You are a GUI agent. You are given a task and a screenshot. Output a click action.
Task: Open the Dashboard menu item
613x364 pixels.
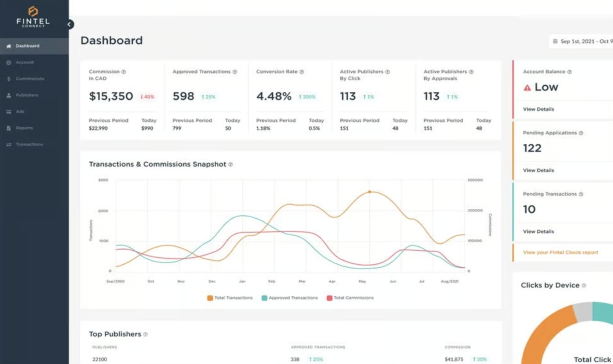point(34,46)
